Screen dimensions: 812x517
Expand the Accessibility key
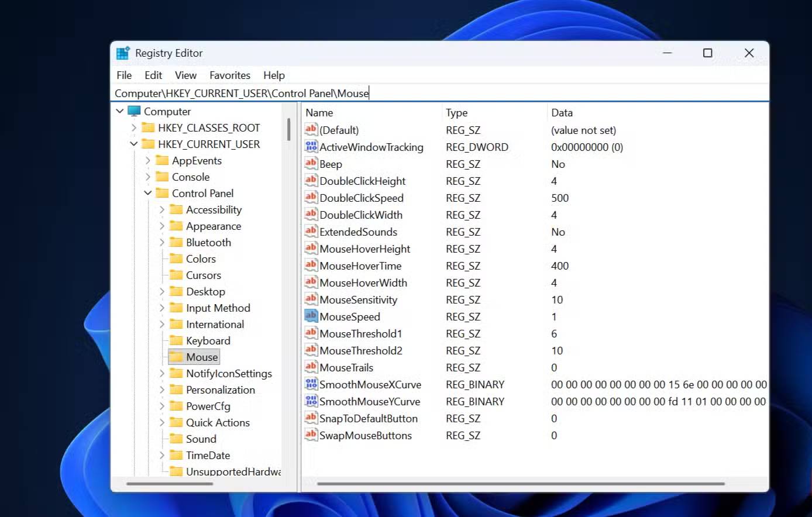[x=162, y=209]
